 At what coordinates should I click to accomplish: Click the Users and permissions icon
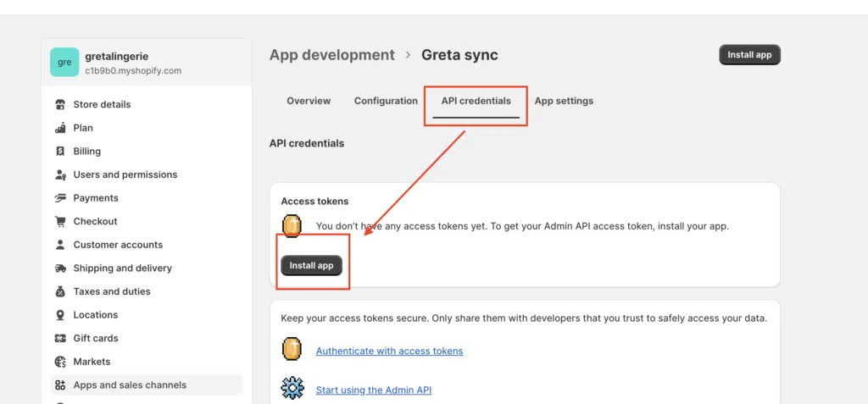[60, 174]
